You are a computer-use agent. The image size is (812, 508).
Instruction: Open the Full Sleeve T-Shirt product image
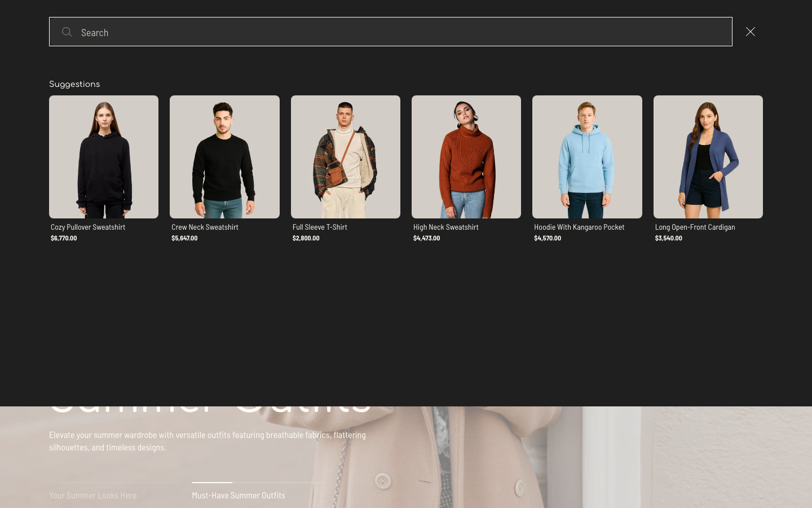[346, 157]
